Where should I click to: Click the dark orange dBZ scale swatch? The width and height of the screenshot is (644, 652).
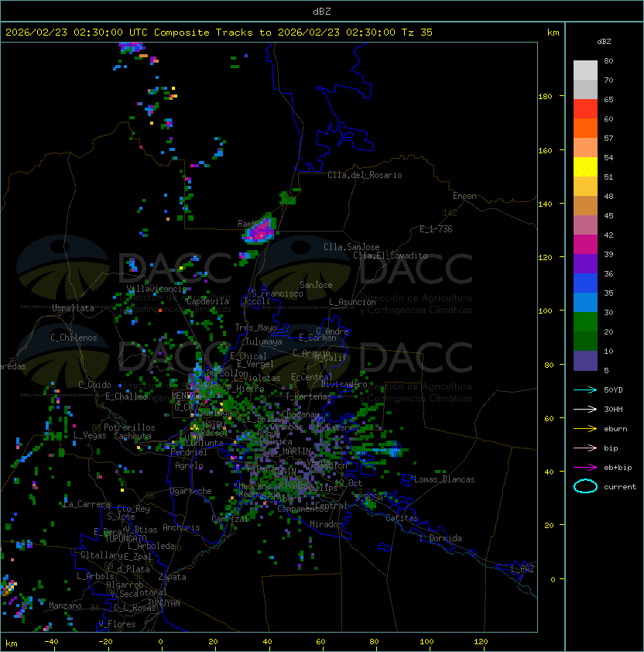585,128
